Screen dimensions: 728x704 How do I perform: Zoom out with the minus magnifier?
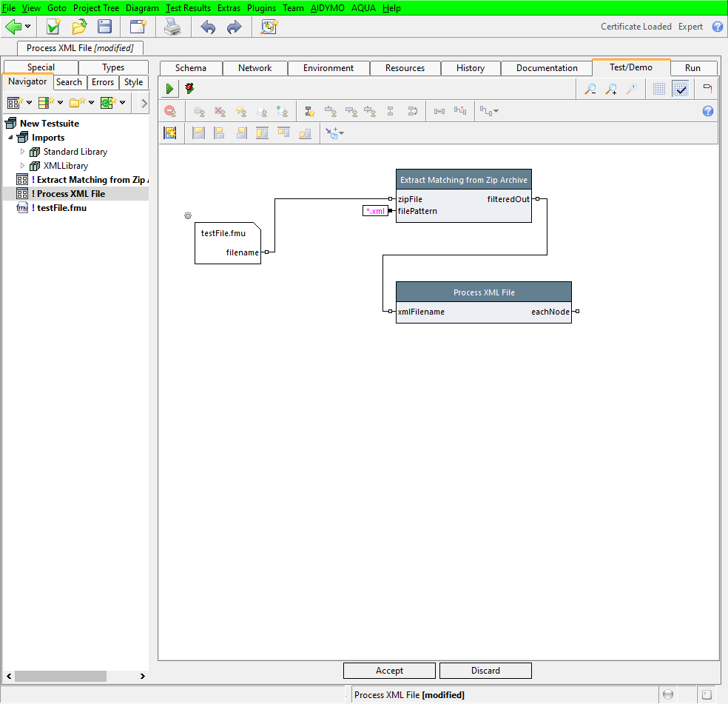point(590,89)
